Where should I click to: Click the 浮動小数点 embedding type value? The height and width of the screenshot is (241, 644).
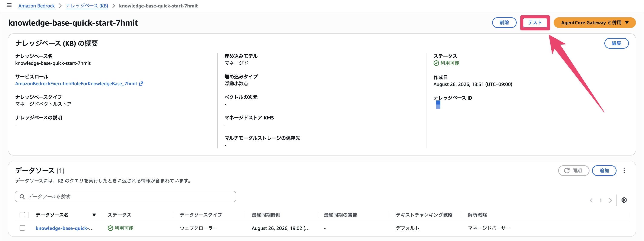[x=236, y=84]
